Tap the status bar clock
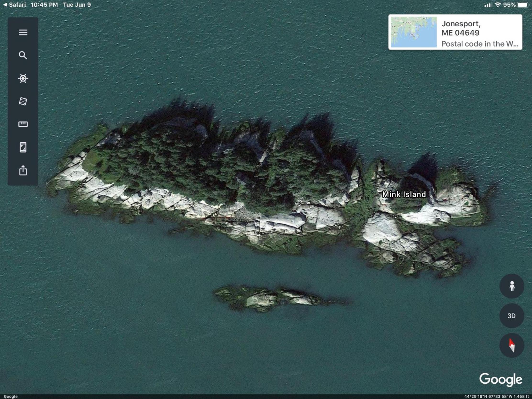The image size is (532, 399). click(44, 5)
